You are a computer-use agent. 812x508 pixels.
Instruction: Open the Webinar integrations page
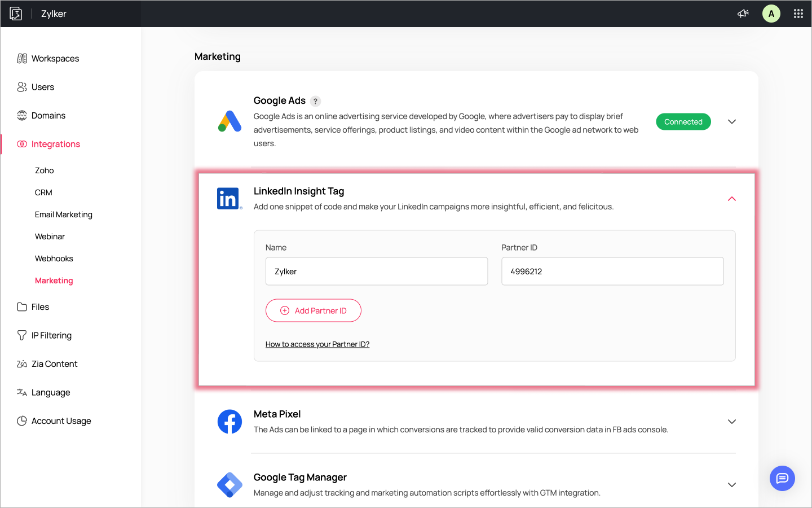pyautogui.click(x=50, y=237)
